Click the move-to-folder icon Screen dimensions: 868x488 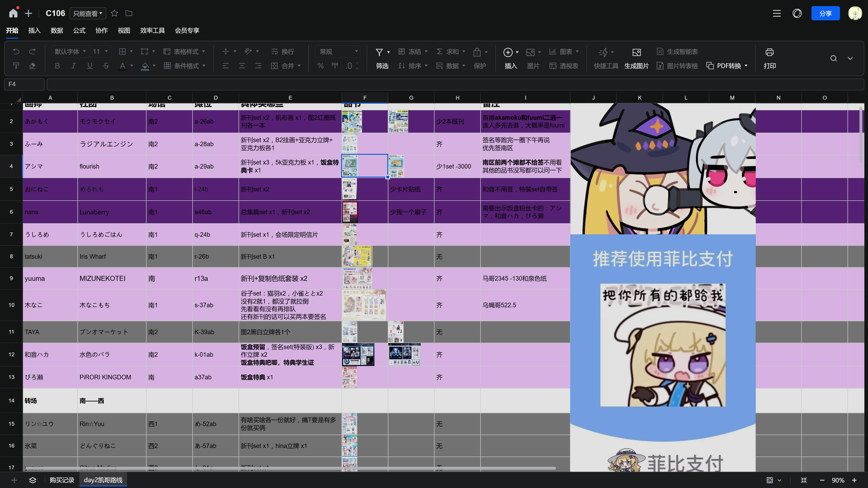pyautogui.click(x=129, y=13)
